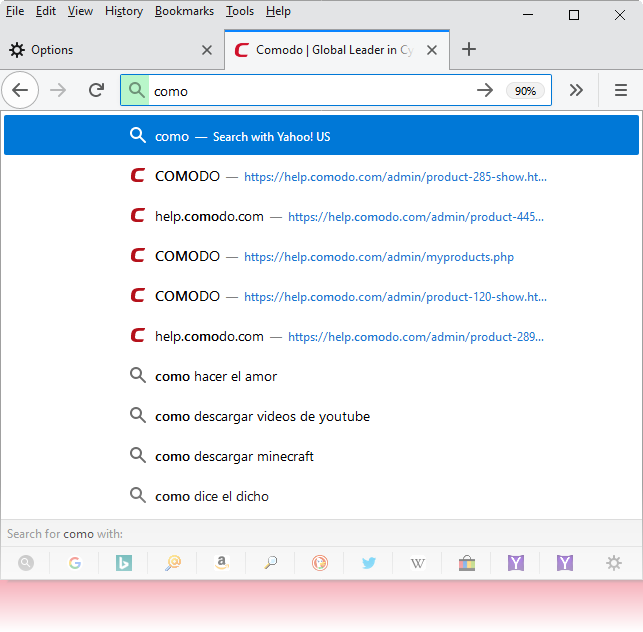Select the Comodo Global Leader tab
The height and width of the screenshot is (632, 643).
tap(337, 50)
